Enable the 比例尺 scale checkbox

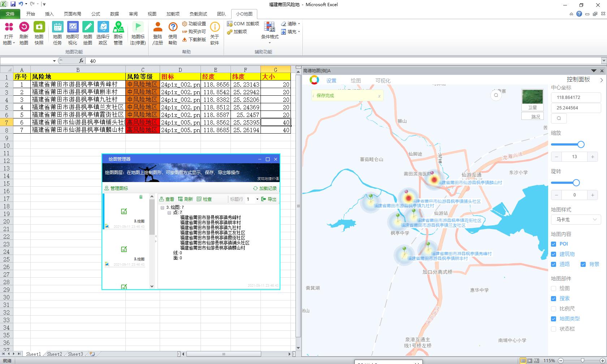(x=554, y=309)
